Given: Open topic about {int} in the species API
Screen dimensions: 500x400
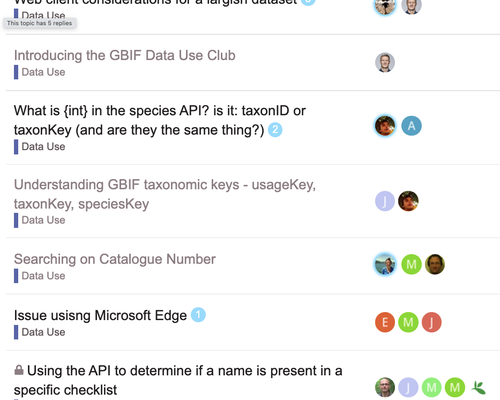Looking at the screenshot, I should [160, 120].
